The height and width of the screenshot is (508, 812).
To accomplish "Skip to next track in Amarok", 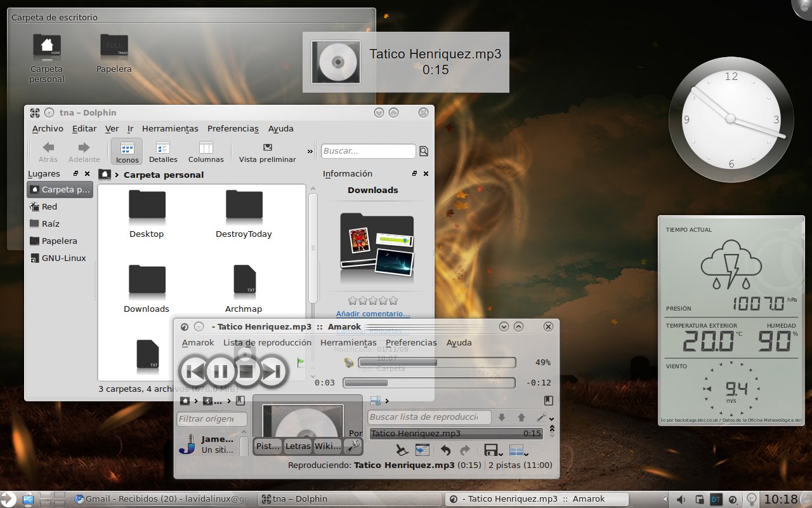I will tap(272, 371).
